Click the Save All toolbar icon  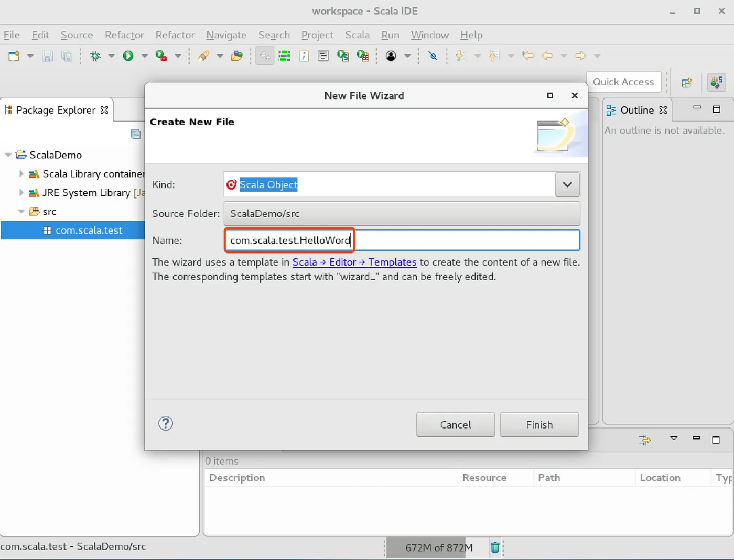point(67,56)
